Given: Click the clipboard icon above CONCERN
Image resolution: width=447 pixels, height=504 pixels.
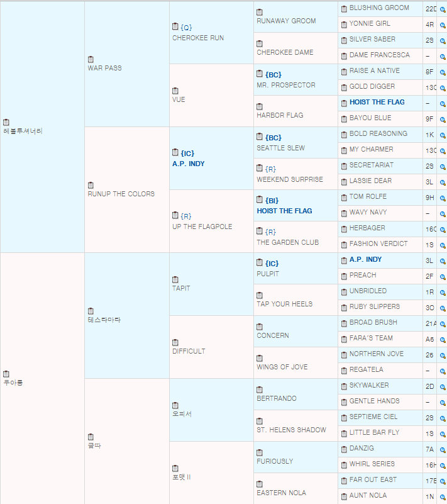Looking at the screenshot, I should tap(260, 327).
